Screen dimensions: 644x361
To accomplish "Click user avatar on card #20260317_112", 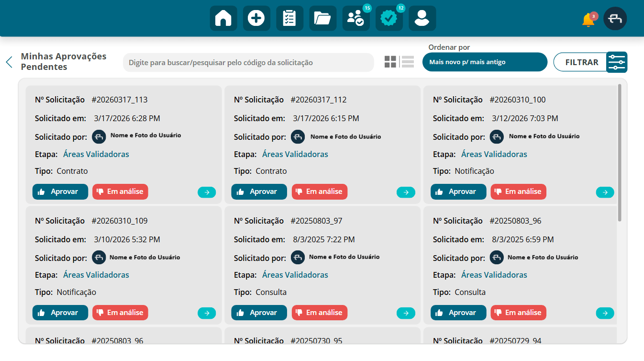I will click(x=298, y=136).
